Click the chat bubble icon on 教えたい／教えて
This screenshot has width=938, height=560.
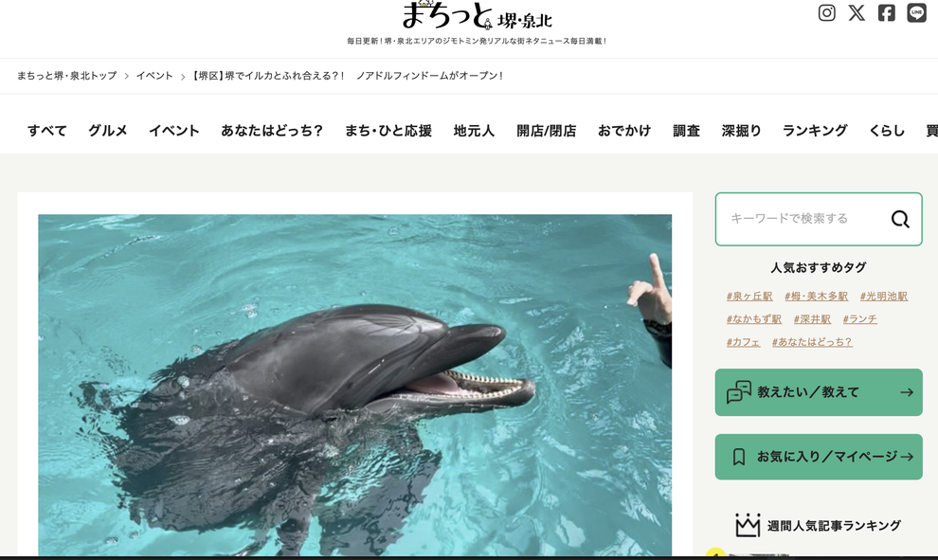739,392
